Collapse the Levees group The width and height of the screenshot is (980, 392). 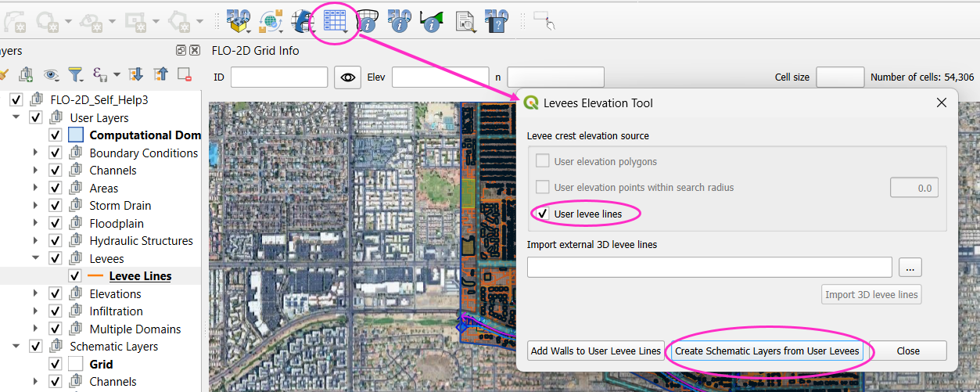[x=35, y=258]
